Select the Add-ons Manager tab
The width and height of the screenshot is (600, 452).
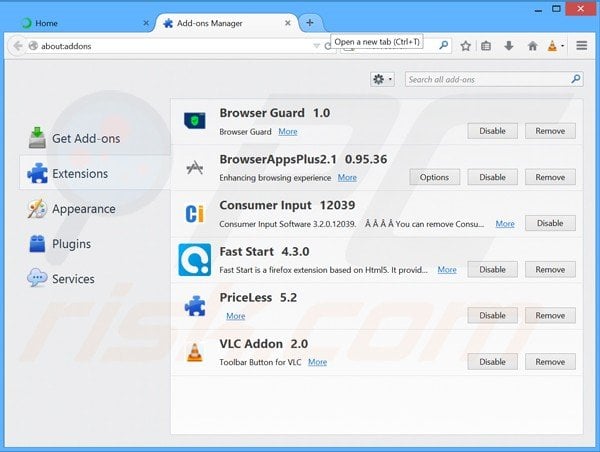click(226, 23)
